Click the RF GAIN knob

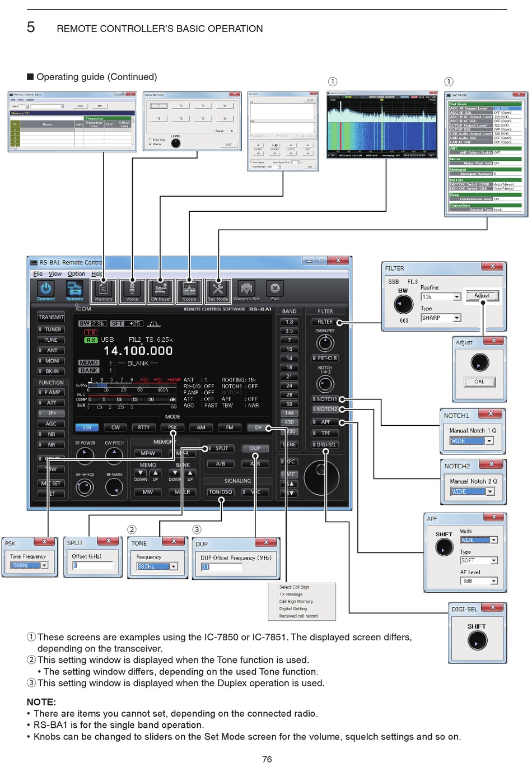[x=114, y=487]
